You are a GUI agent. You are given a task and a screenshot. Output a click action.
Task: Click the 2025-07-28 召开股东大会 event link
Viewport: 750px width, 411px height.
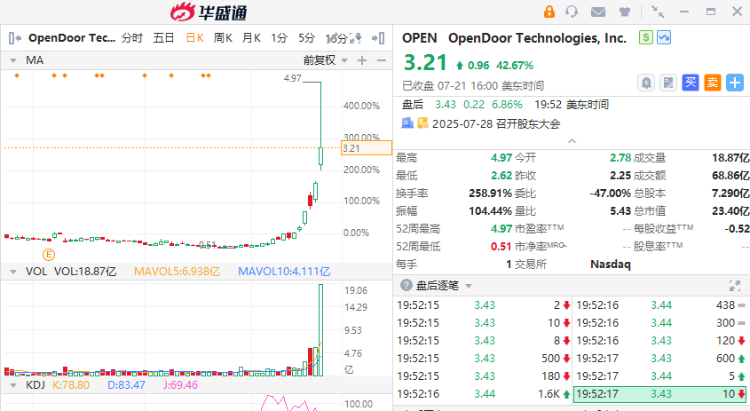point(496,124)
